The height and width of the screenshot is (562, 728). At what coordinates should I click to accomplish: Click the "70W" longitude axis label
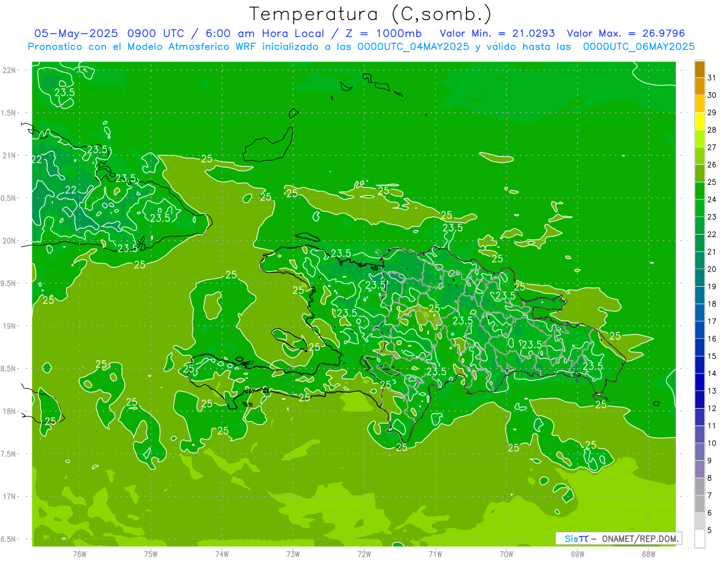pyautogui.click(x=507, y=554)
